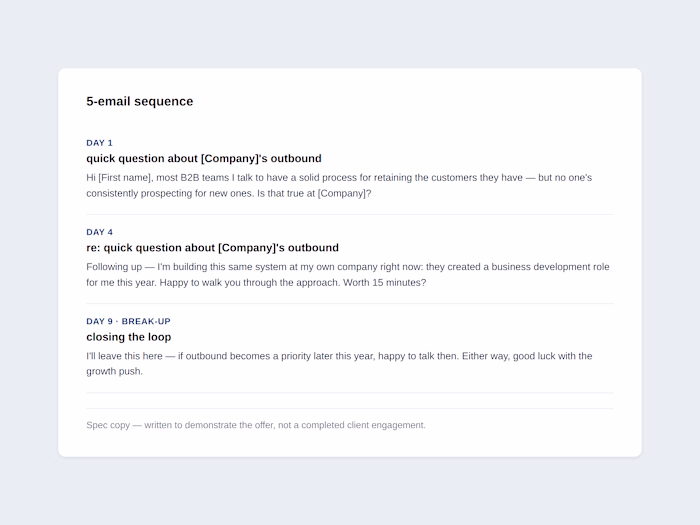Screen dimensions: 700x525
Task: Click the word BREAK-UP in the Day 9 label
Action: [x=146, y=321]
